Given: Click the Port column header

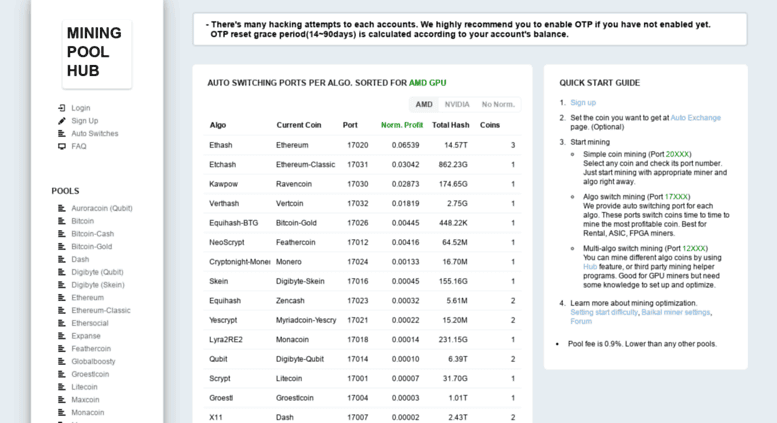Looking at the screenshot, I should [350, 125].
